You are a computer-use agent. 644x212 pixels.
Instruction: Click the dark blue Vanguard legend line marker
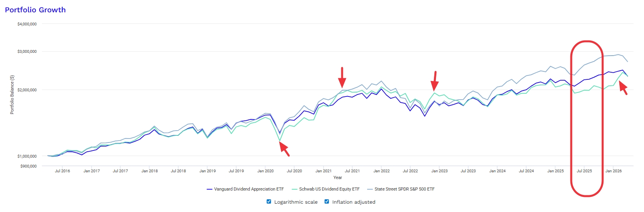pyautogui.click(x=210, y=189)
